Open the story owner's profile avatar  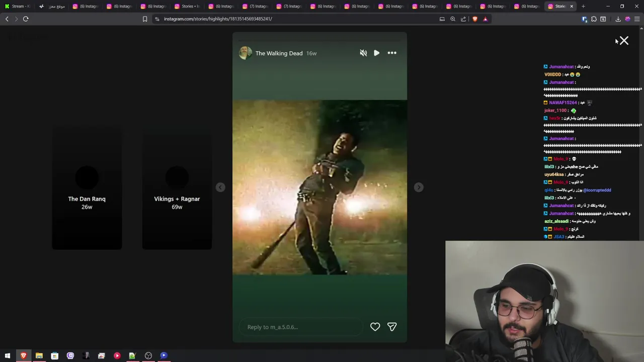tap(246, 53)
